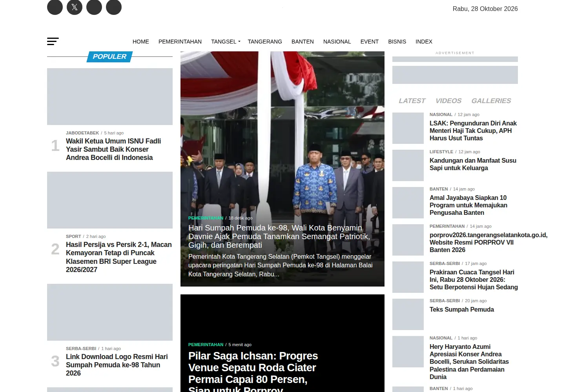Read Hery Haryanto Azumi Apresiasi Konser article
The image size is (565, 392).
click(469, 362)
